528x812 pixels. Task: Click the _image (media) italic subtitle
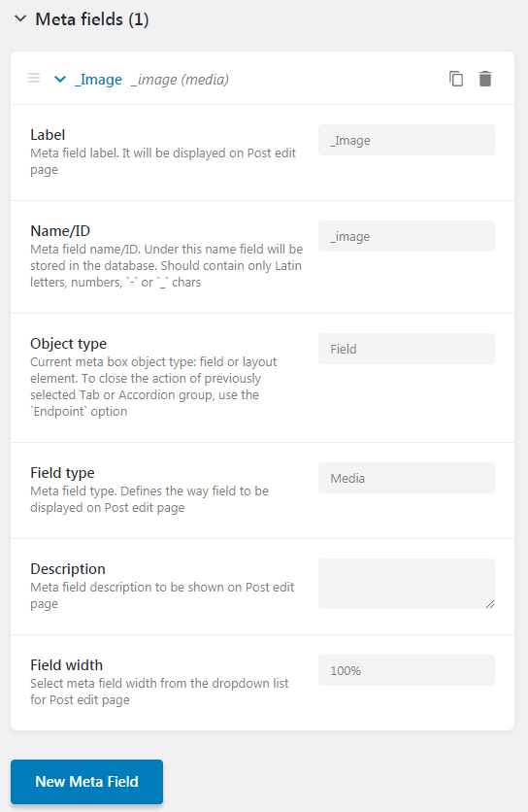tap(180, 80)
